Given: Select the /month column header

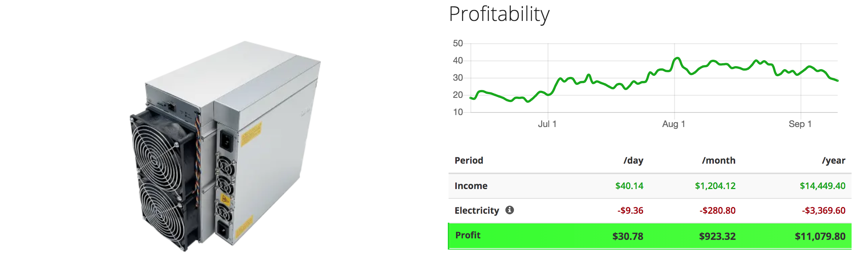Looking at the screenshot, I should click(x=718, y=160).
